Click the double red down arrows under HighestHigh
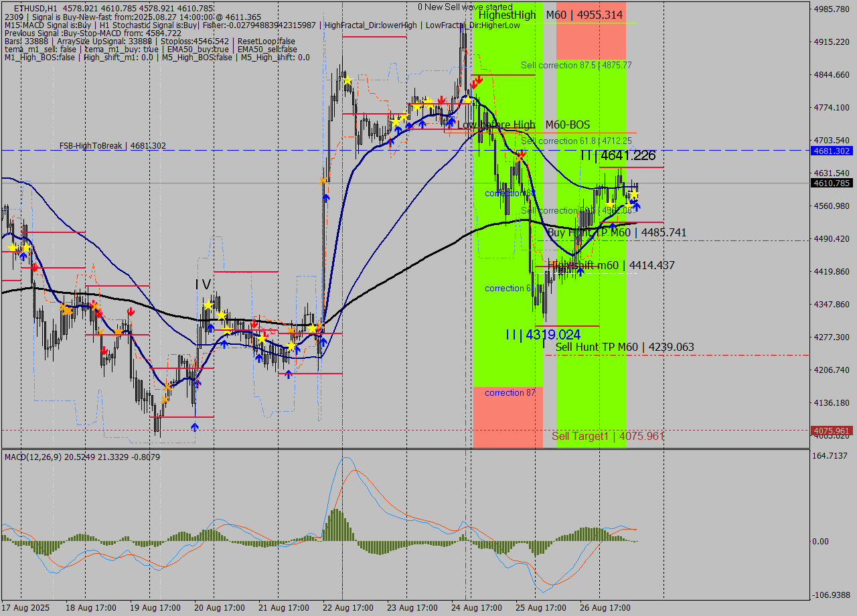The image size is (857, 616). coord(477,82)
